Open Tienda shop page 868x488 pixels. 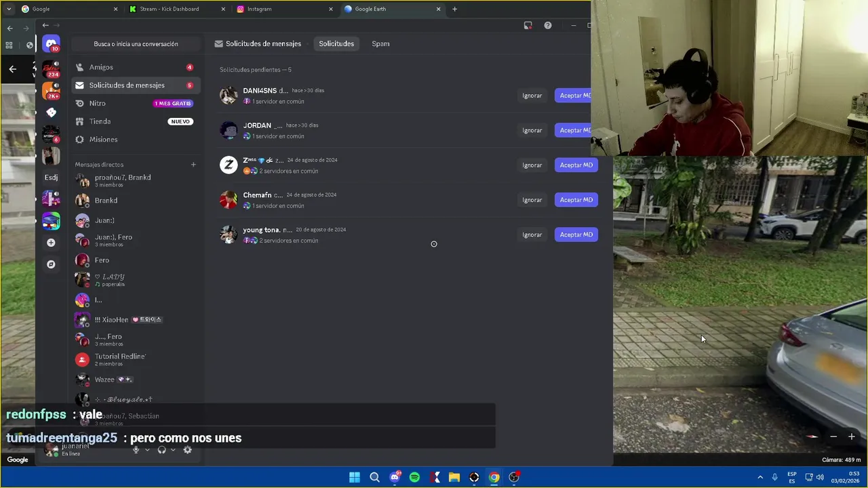pyautogui.click(x=136, y=121)
